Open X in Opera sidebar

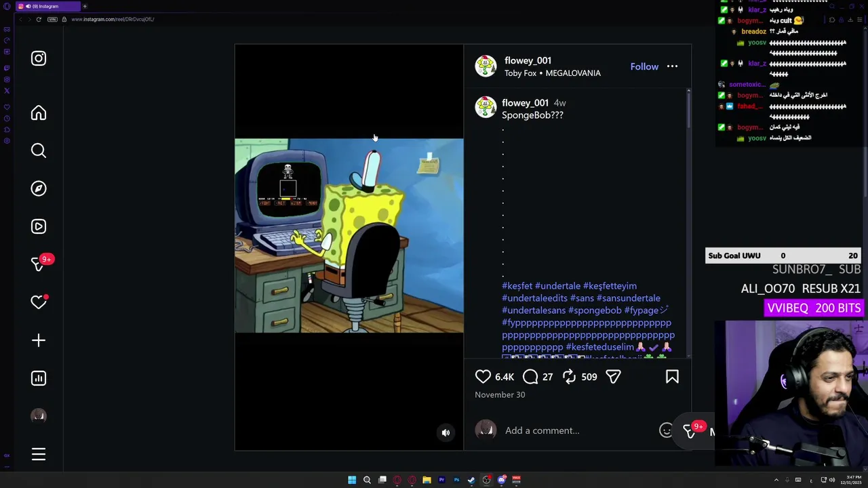click(x=7, y=91)
